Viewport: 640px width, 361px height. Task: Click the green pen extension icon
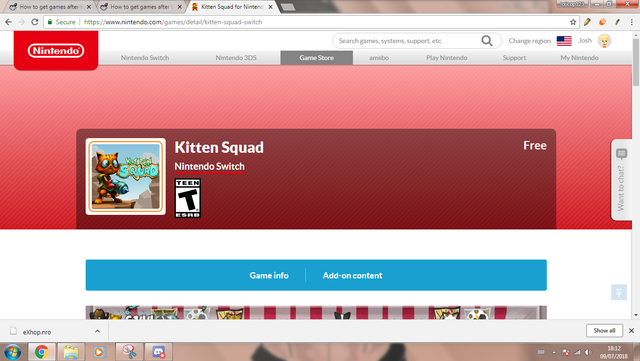[618, 22]
